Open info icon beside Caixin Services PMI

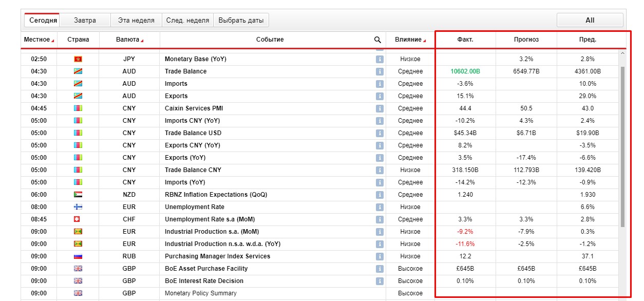point(380,108)
